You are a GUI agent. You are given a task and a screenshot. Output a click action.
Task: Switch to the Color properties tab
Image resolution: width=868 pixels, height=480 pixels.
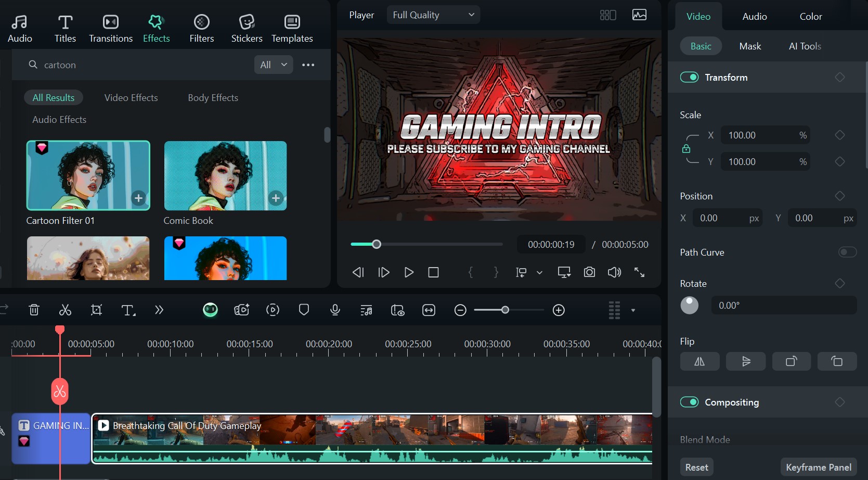[811, 16]
